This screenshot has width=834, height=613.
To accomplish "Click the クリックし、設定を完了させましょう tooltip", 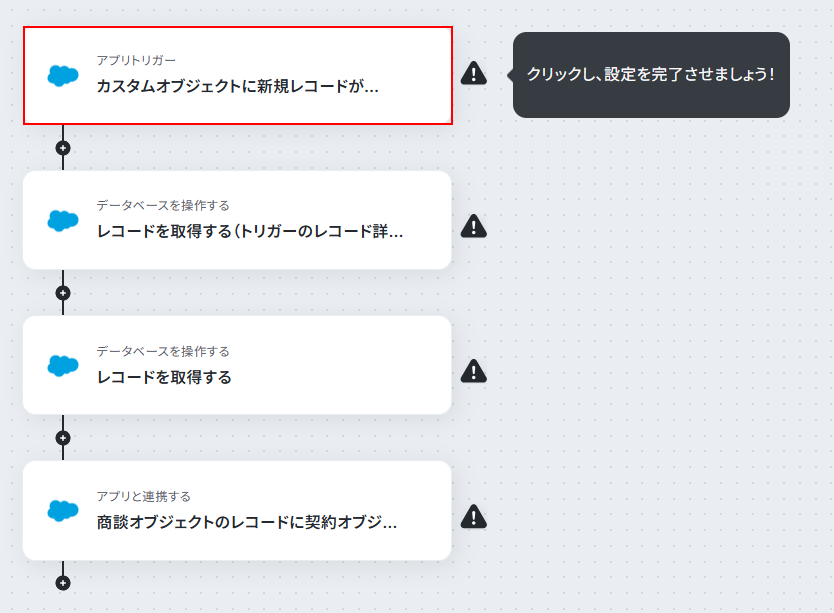I will [651, 75].
